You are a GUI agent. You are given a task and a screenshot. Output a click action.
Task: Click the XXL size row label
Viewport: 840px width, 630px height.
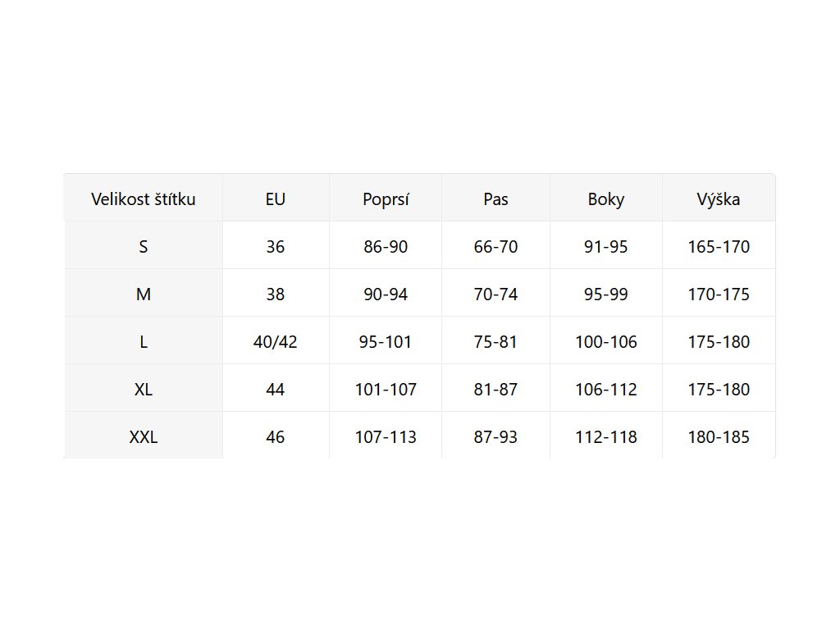[144, 436]
